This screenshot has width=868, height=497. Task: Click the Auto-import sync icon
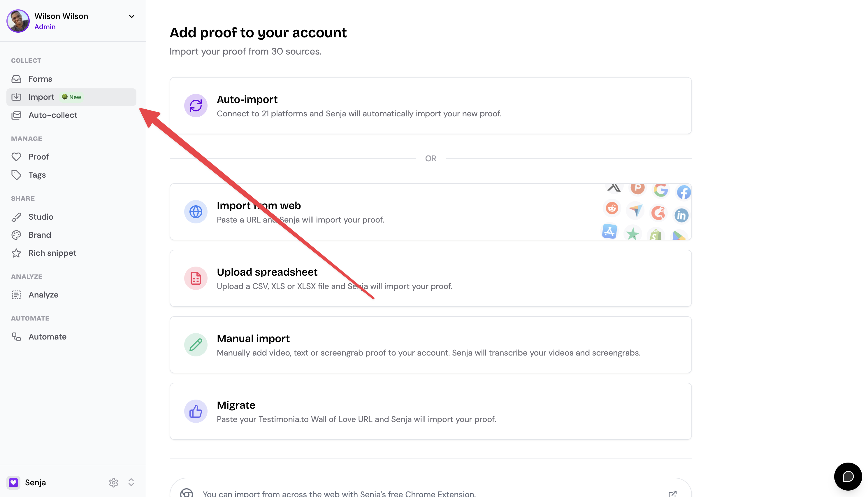pos(196,106)
